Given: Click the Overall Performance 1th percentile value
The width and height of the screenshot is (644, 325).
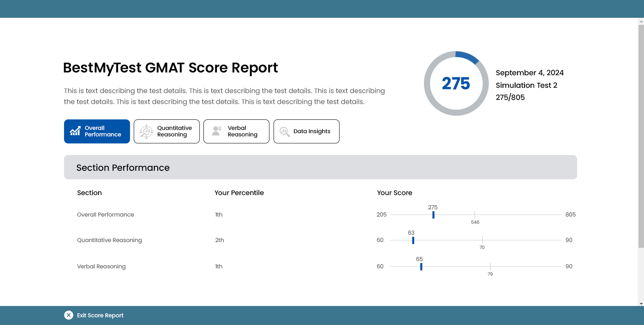Looking at the screenshot, I should [x=219, y=215].
